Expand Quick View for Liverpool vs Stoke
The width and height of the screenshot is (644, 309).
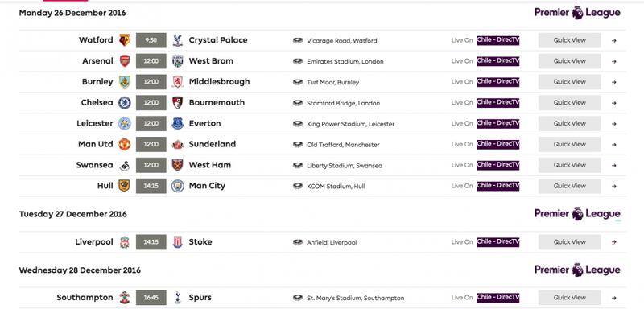(569, 242)
